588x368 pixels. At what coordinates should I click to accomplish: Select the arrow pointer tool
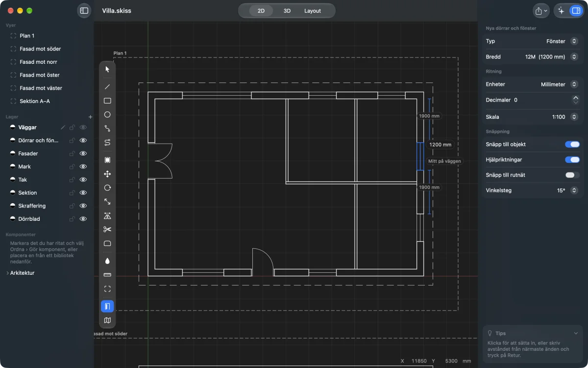(107, 69)
